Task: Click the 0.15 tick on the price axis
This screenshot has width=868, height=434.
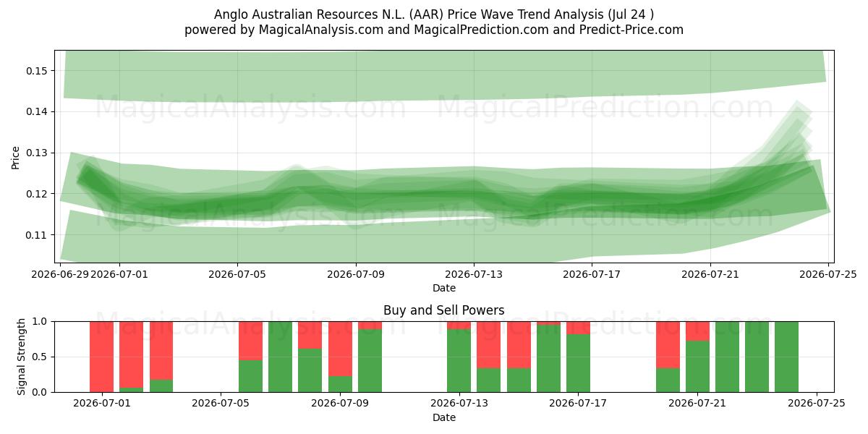Action: [38, 71]
